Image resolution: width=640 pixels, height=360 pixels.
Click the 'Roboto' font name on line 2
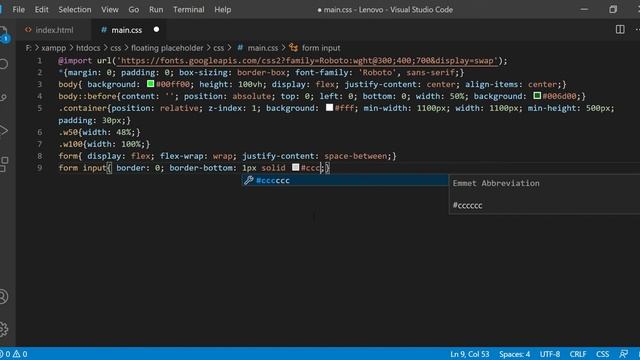pyautogui.click(x=377, y=72)
